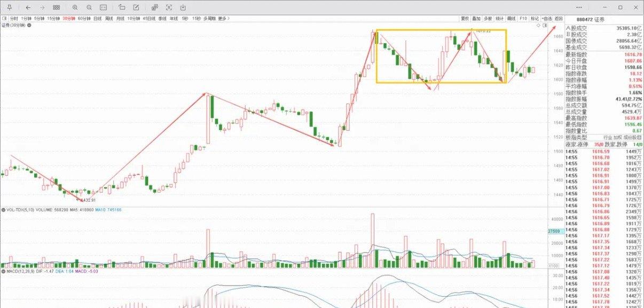Click the save download icon
Screen dimensions: 644x308
pos(183,7)
